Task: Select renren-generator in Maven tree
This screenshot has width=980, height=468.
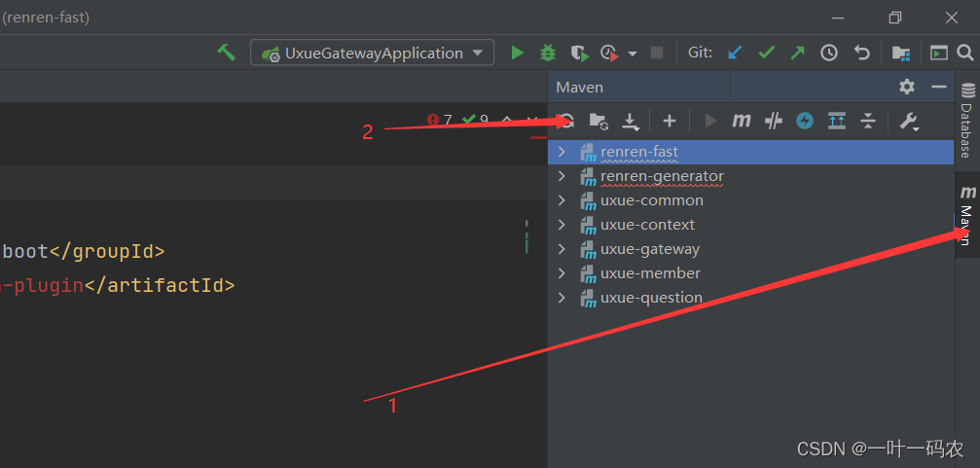Action: pos(750,176)
